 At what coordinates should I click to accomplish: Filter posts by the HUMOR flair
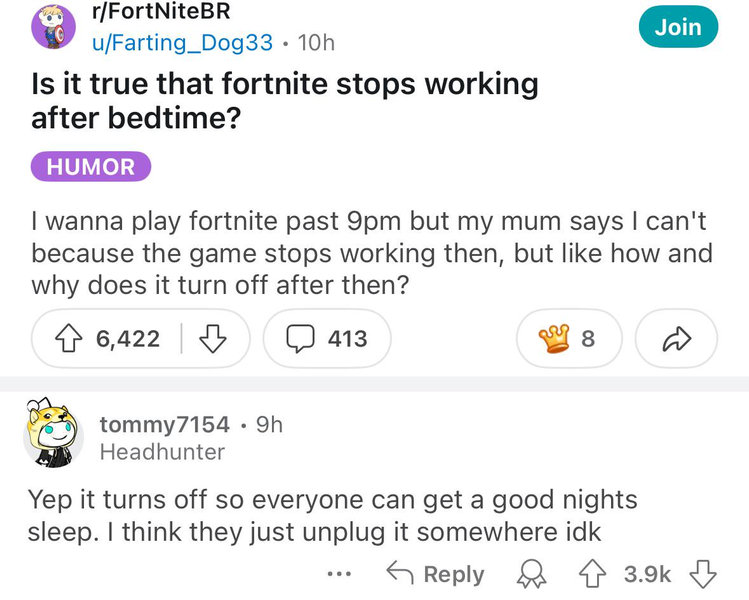pyautogui.click(x=90, y=167)
